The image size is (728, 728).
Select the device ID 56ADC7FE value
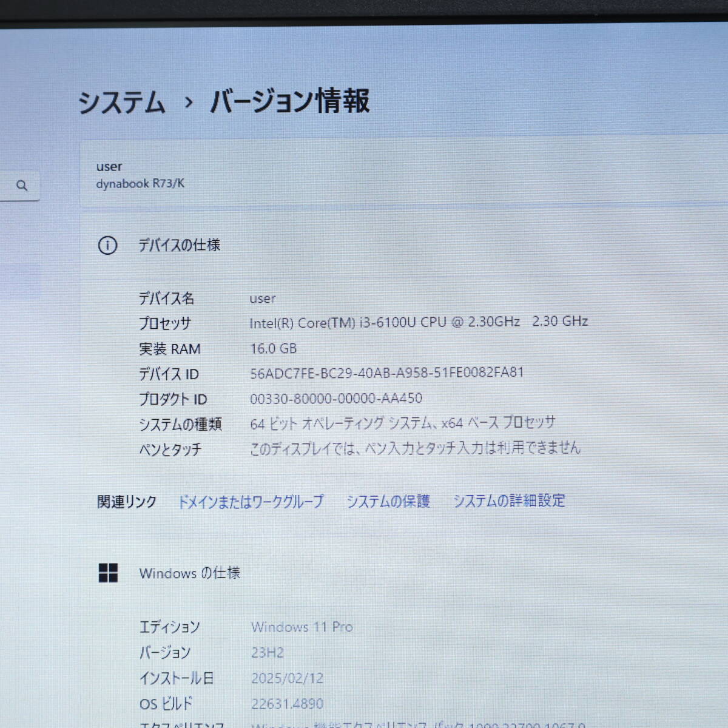pos(387,372)
